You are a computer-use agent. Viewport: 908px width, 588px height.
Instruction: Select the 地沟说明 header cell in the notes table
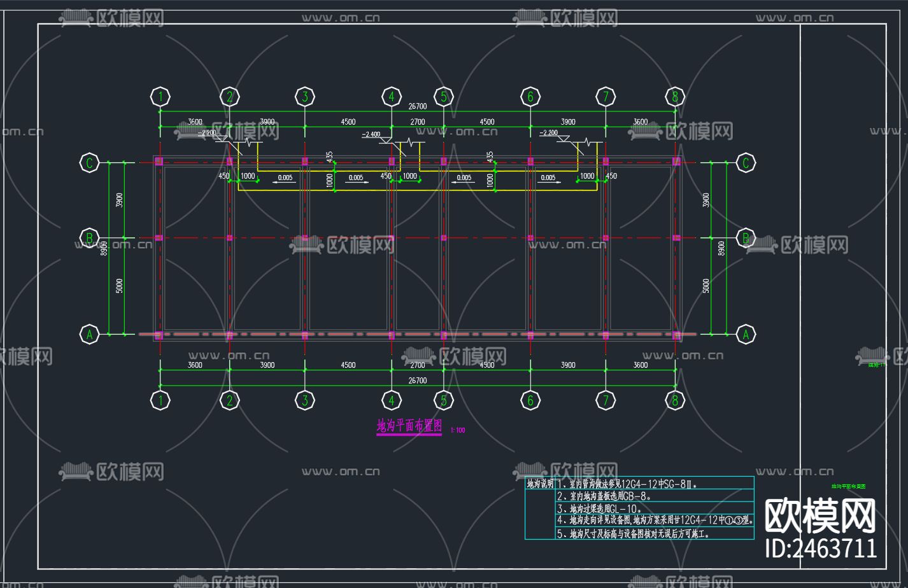pos(540,484)
